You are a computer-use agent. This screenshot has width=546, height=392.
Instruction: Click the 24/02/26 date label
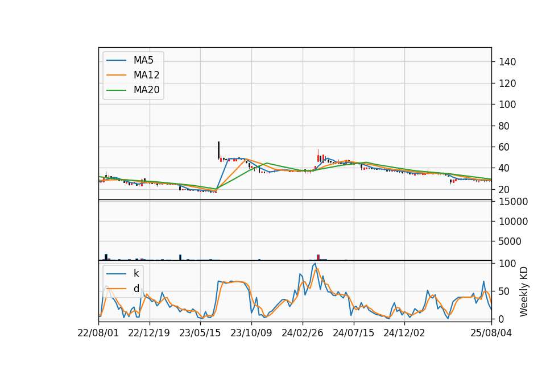[302, 333]
